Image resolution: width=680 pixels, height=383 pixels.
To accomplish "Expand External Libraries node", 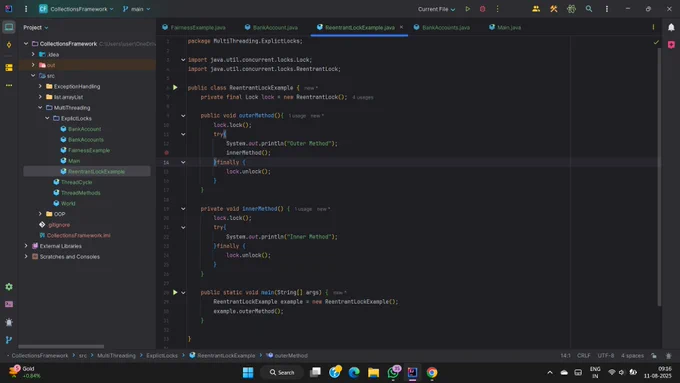I will coord(26,246).
